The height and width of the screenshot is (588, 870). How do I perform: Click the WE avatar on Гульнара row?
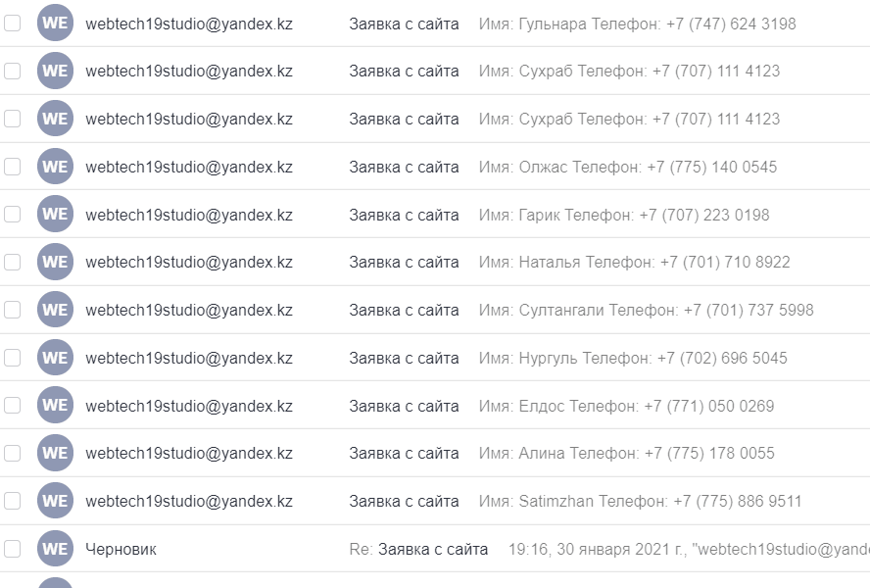coord(55,24)
